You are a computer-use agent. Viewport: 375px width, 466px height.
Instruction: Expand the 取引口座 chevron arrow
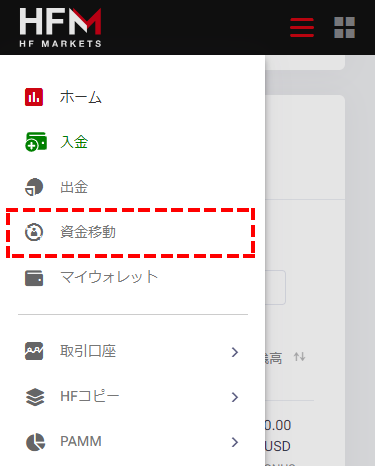click(x=235, y=352)
